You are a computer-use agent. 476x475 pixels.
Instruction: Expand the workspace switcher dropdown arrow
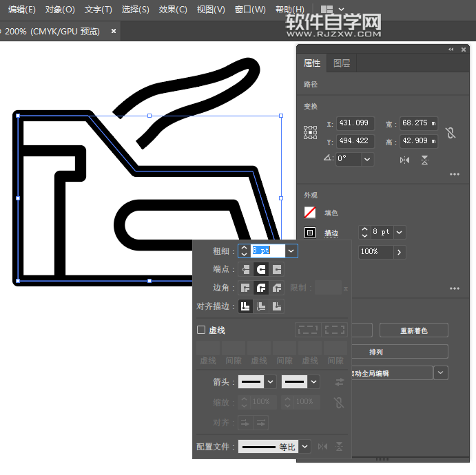pos(341,10)
